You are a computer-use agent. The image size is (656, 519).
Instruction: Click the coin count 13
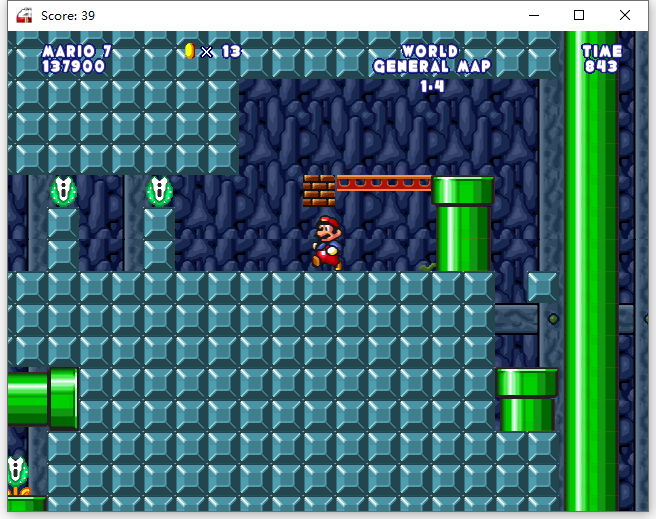(x=231, y=51)
